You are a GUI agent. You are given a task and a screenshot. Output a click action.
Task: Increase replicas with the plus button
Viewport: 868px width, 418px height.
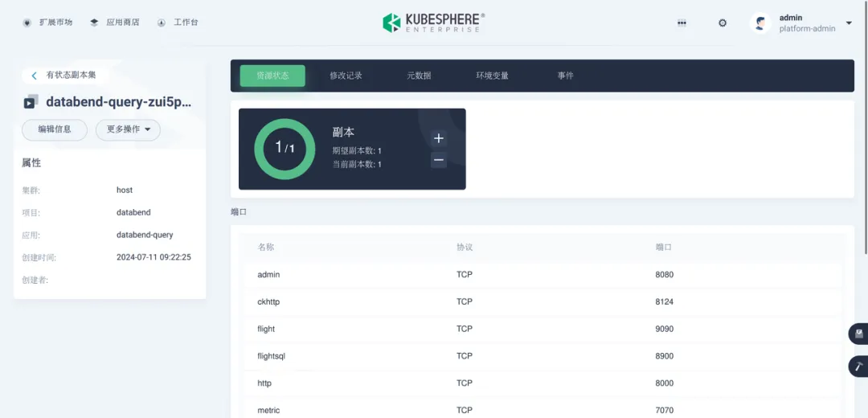pyautogui.click(x=439, y=138)
